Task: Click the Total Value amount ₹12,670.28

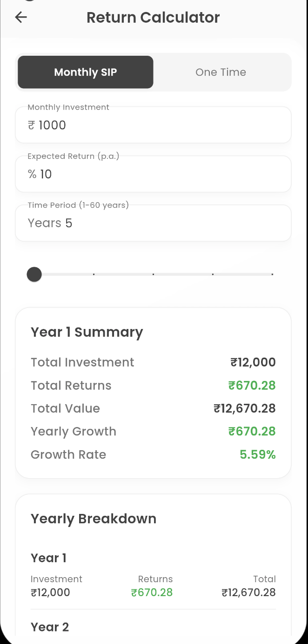Action: coord(245,408)
